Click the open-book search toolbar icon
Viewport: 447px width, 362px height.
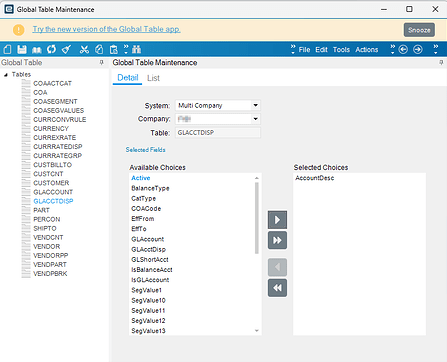[37, 50]
